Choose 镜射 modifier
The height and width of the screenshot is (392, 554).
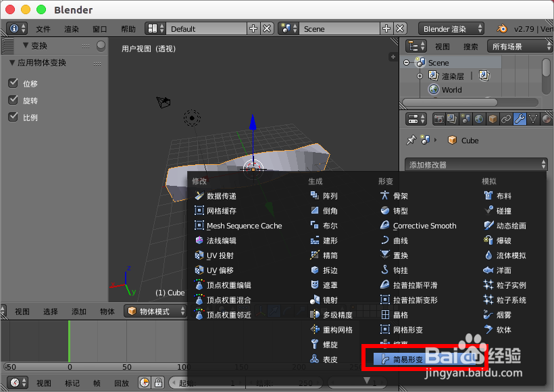pyautogui.click(x=324, y=299)
